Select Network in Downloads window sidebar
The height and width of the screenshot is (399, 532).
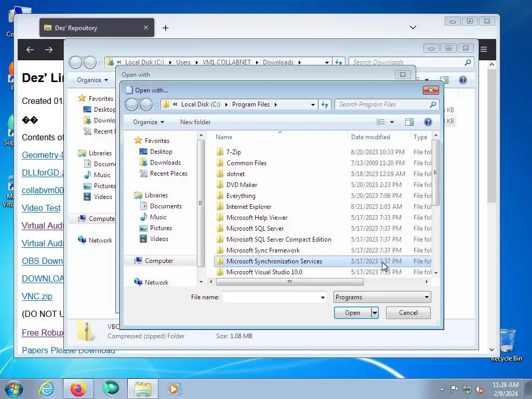coord(100,240)
